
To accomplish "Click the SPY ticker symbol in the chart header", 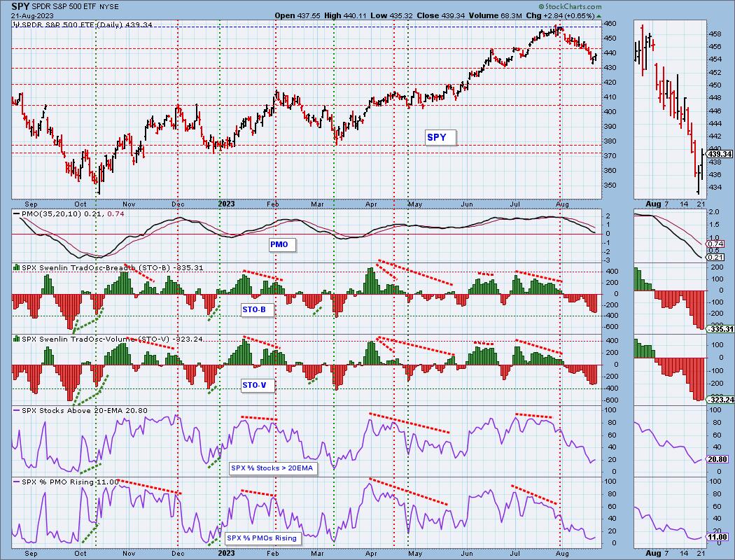I will point(20,6).
